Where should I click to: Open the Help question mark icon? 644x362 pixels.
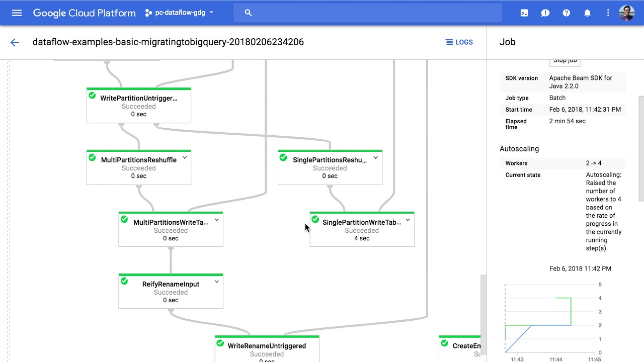click(567, 13)
